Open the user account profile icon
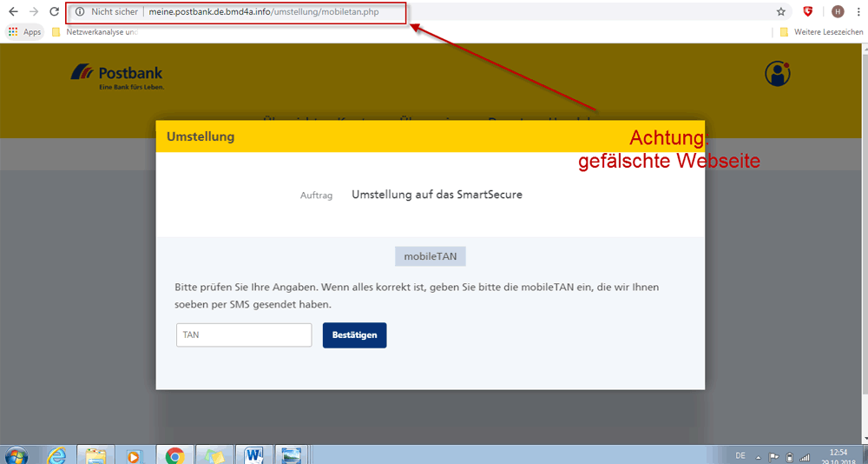Viewport: 868px width, 464px height. 777,74
